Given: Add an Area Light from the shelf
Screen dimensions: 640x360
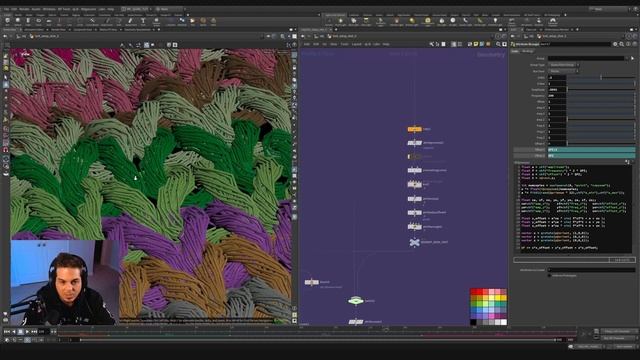Looking at the screenshot, I should 367,21.
